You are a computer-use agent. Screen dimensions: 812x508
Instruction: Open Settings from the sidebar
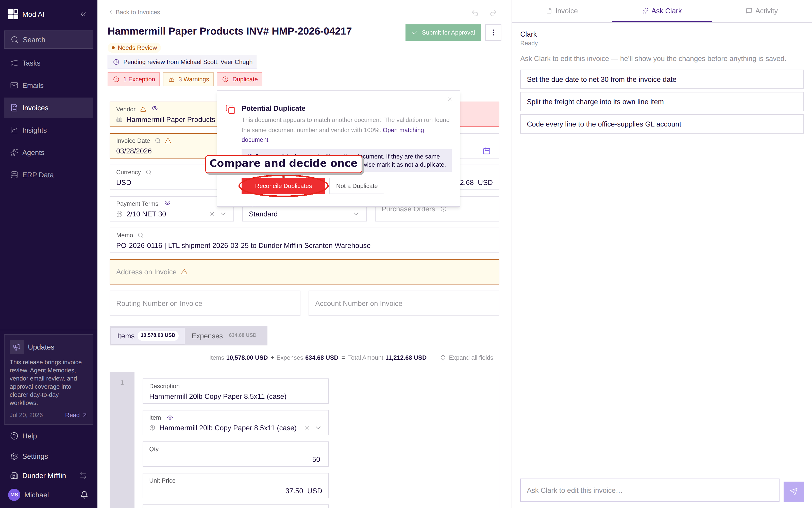click(49, 456)
